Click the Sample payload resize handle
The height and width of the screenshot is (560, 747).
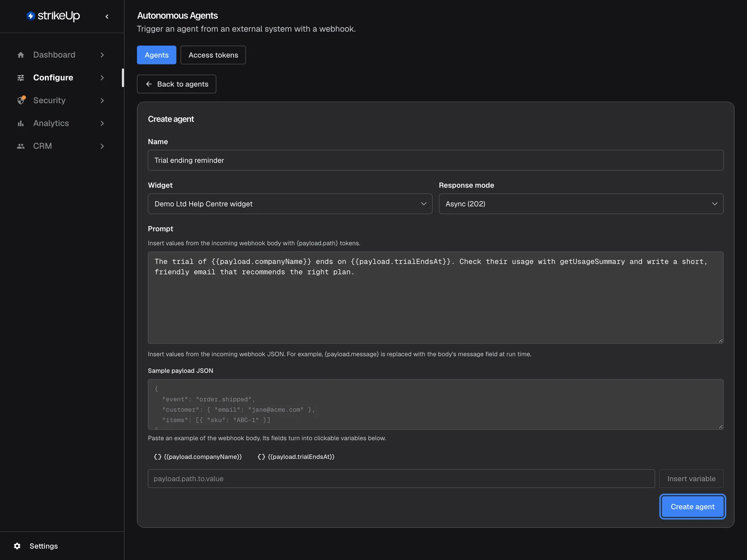pos(720,426)
